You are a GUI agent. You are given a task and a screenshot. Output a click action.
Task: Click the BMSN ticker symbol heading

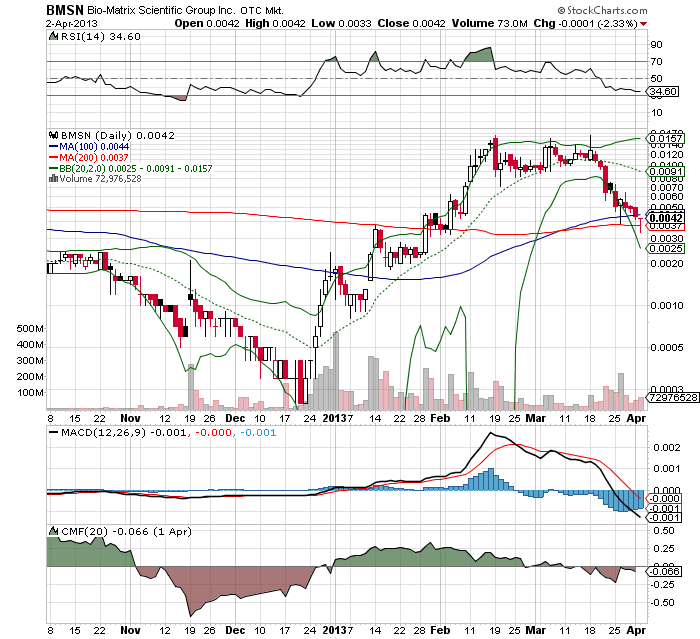click(65, 10)
